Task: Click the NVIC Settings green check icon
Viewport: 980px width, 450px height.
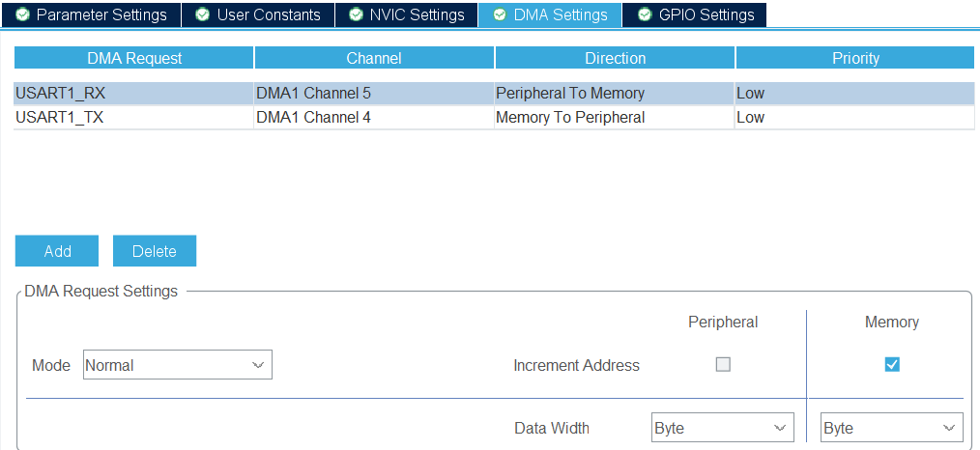Action: tap(356, 14)
